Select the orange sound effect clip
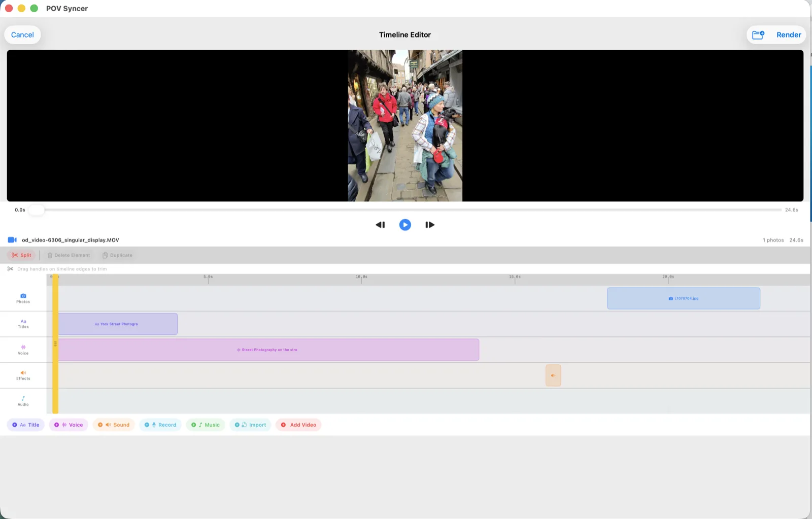Screen dimensions: 812x519 (x=553, y=375)
